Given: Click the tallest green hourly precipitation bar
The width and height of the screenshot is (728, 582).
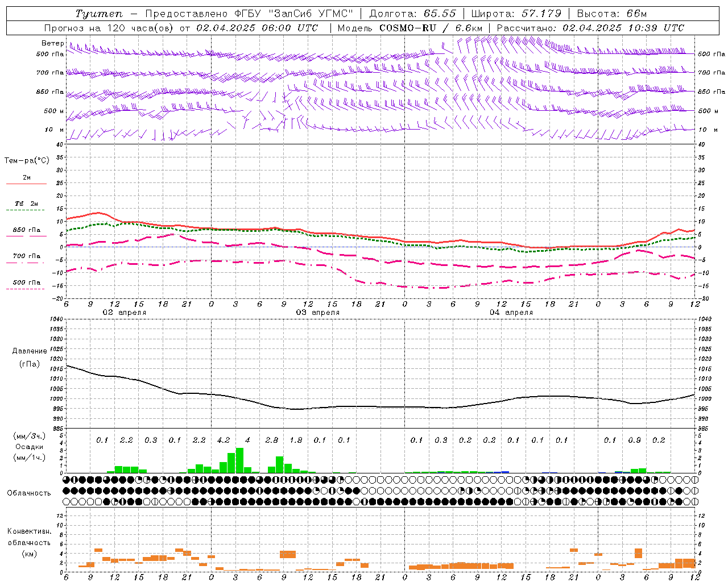Looking at the screenshot, I should (x=239, y=460).
